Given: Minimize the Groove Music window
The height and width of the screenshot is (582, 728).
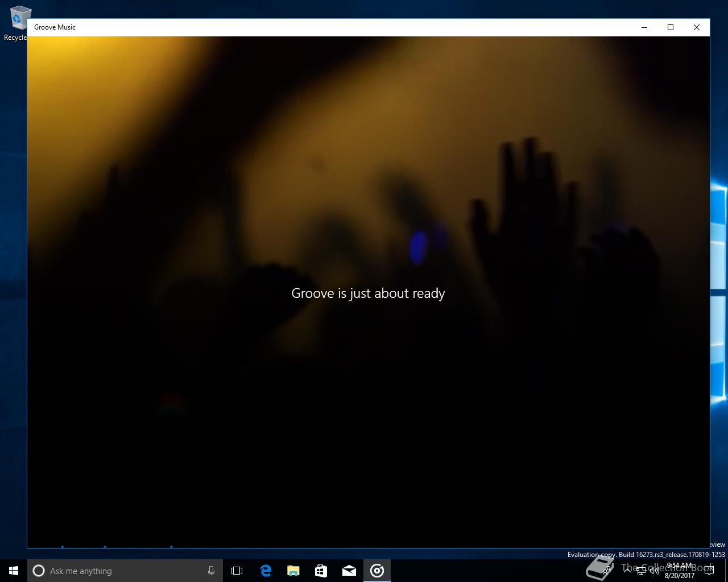Looking at the screenshot, I should (x=644, y=27).
